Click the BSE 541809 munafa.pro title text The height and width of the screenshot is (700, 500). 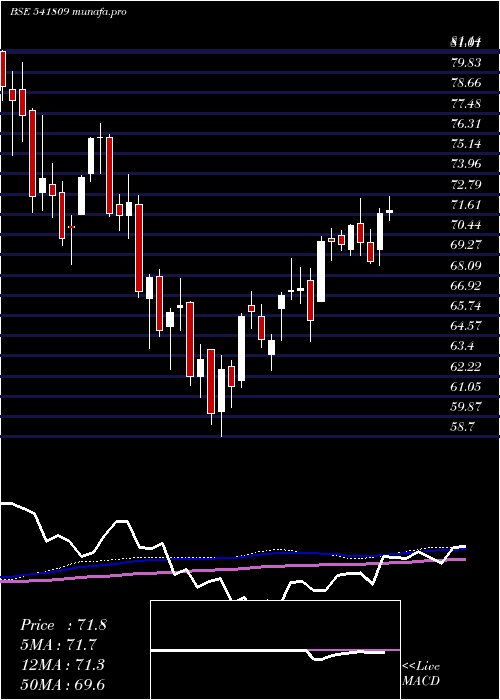[x=68, y=12]
